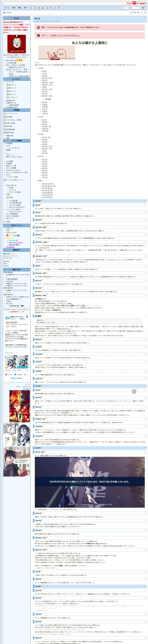
Task: Open the 新規 menu item
Action: pyautogui.click(x=14, y=8)
